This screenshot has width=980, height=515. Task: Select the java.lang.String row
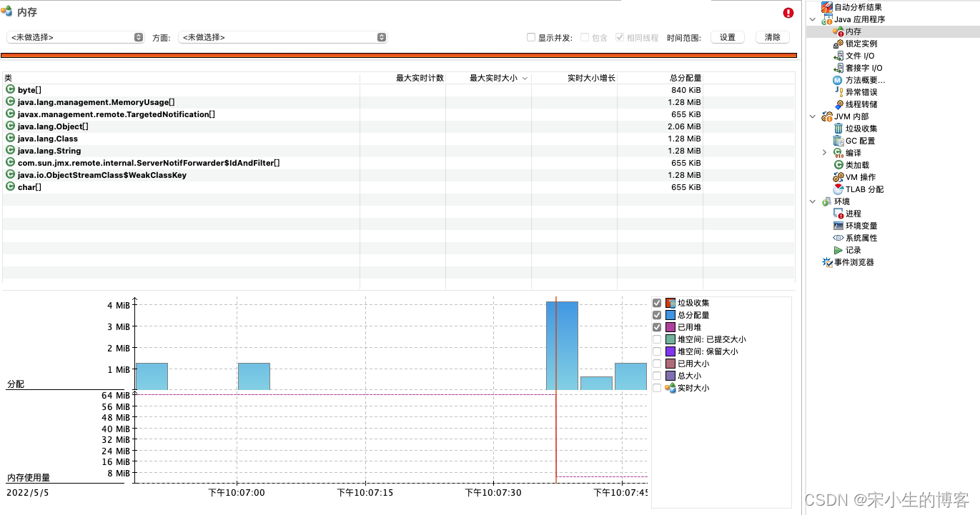(399, 151)
